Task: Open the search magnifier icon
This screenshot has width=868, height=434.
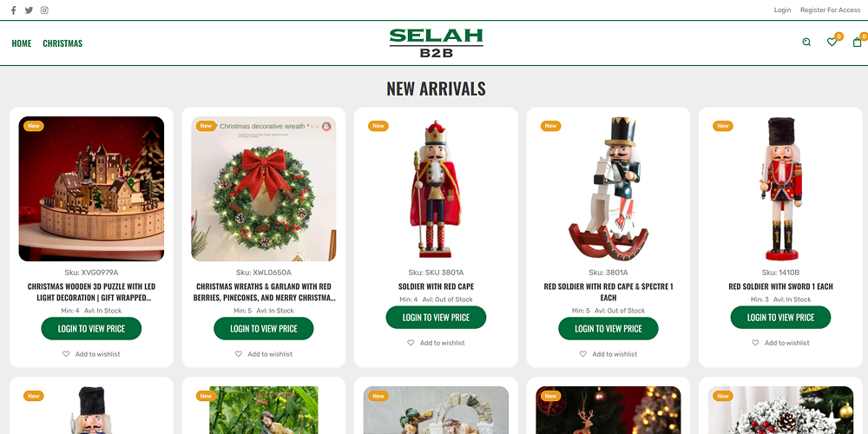Action: (806, 42)
